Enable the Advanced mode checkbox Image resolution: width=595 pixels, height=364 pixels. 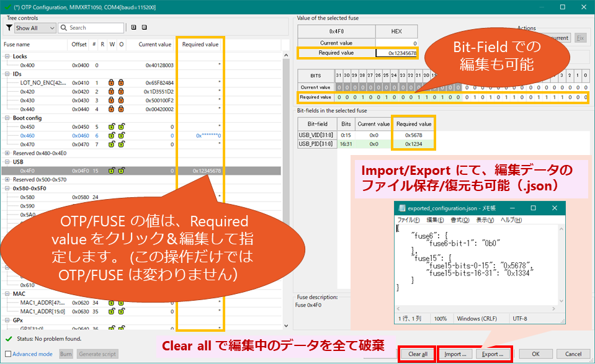(7, 354)
